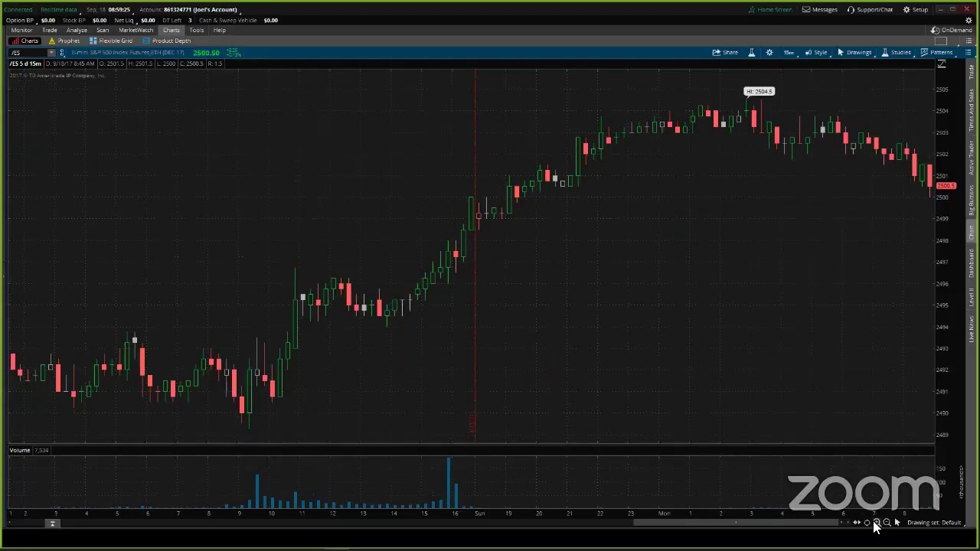The width and height of the screenshot is (980, 551).
Task: Open the /ES symbol dropdown arrow
Action: pyautogui.click(x=51, y=53)
